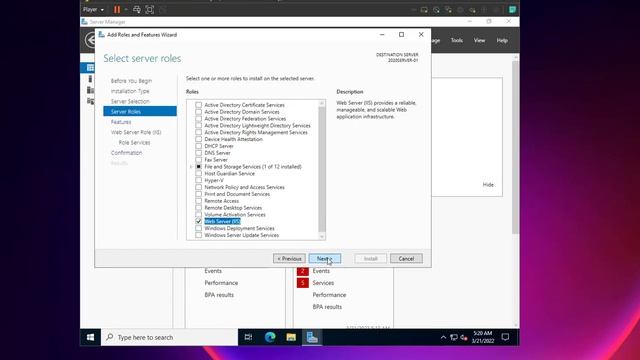
Task: Check the Fax Server role
Action: 198,160
